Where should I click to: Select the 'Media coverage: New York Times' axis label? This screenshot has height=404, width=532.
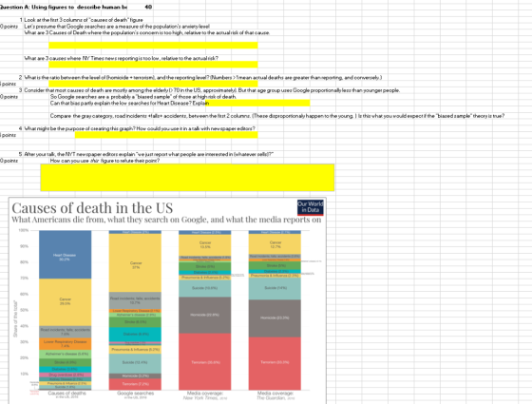[x=205, y=395]
